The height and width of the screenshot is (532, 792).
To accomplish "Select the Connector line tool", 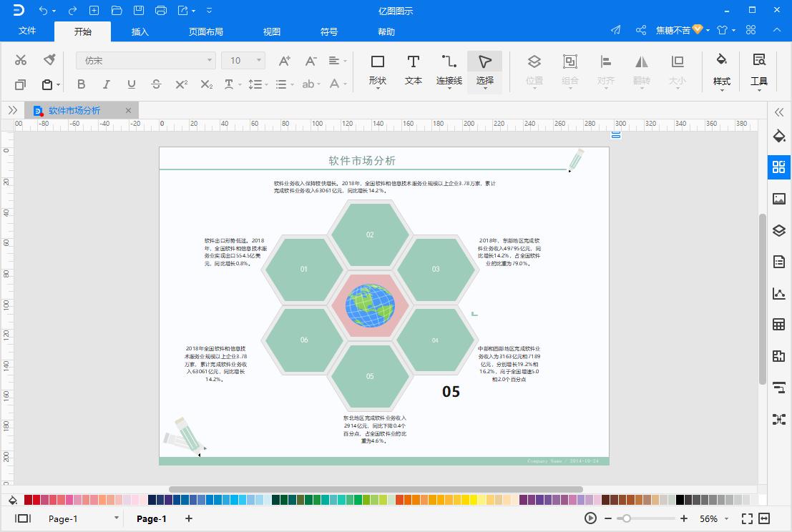I will [x=449, y=69].
